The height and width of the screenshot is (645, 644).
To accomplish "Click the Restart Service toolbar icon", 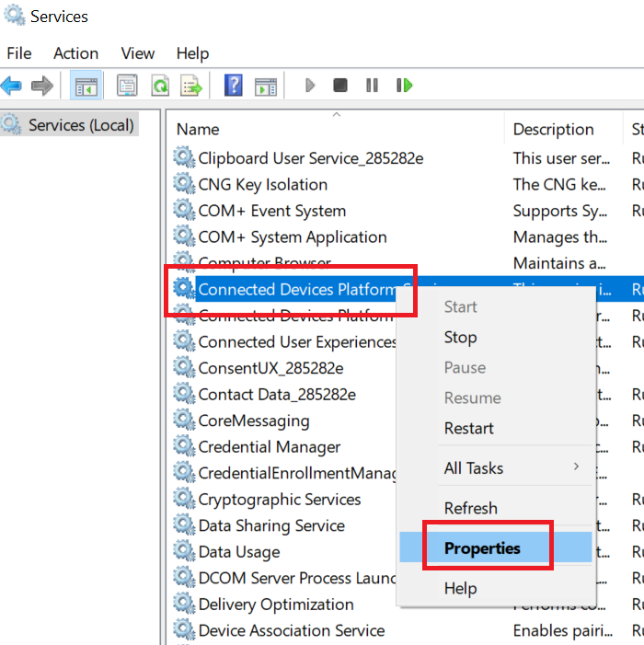I will [x=403, y=86].
